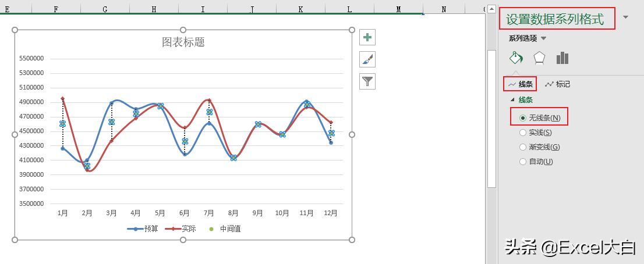The image size is (644, 264).
Task: Click axis label 3500000
Action: pos(31,204)
